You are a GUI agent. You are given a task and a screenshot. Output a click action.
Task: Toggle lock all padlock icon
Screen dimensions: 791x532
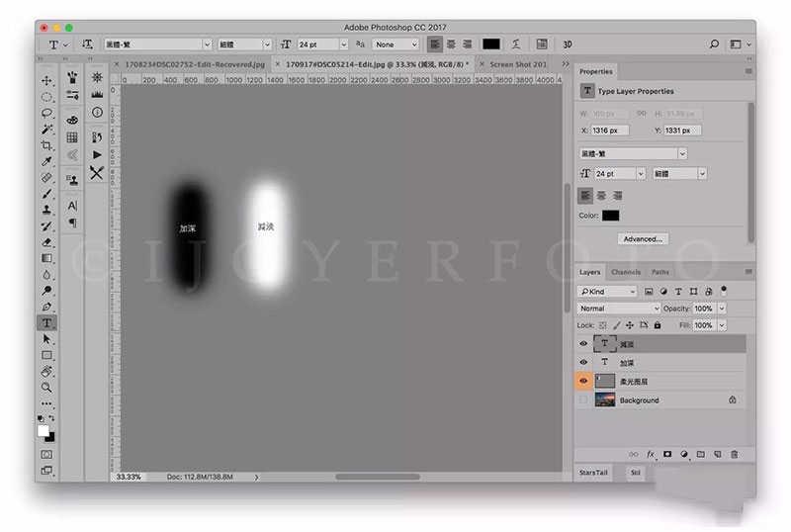pos(658,325)
